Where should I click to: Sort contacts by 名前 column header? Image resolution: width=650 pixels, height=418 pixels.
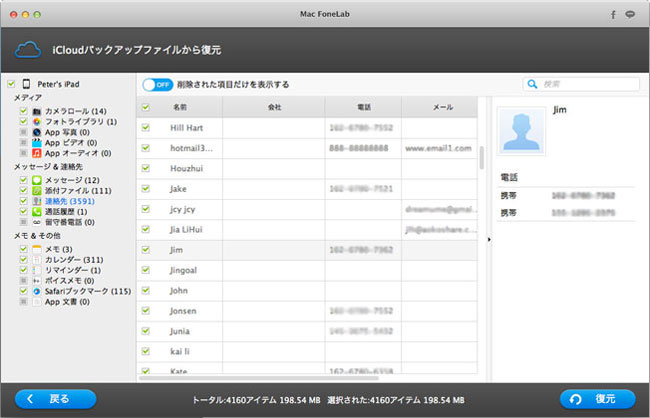(x=180, y=107)
